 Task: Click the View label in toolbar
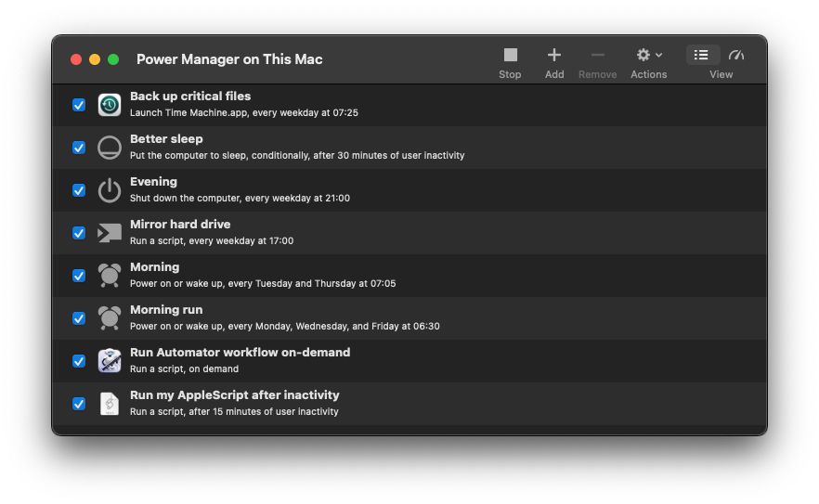coord(721,74)
